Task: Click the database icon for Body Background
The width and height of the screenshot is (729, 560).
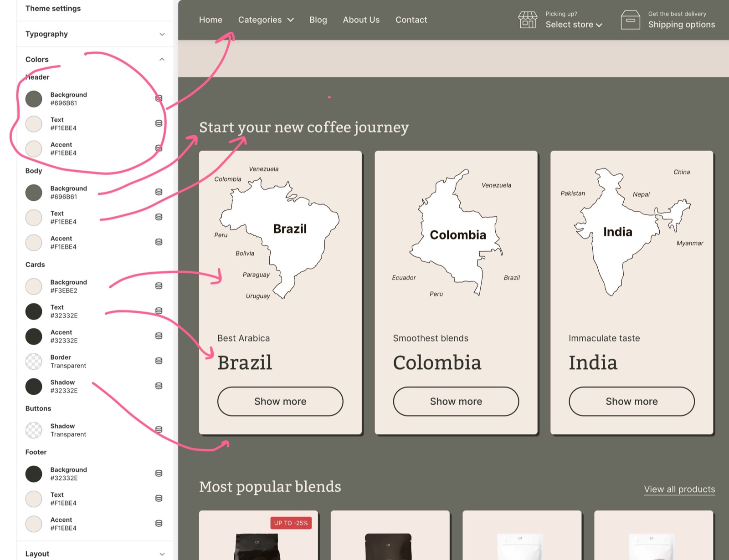Action: pos(159,192)
